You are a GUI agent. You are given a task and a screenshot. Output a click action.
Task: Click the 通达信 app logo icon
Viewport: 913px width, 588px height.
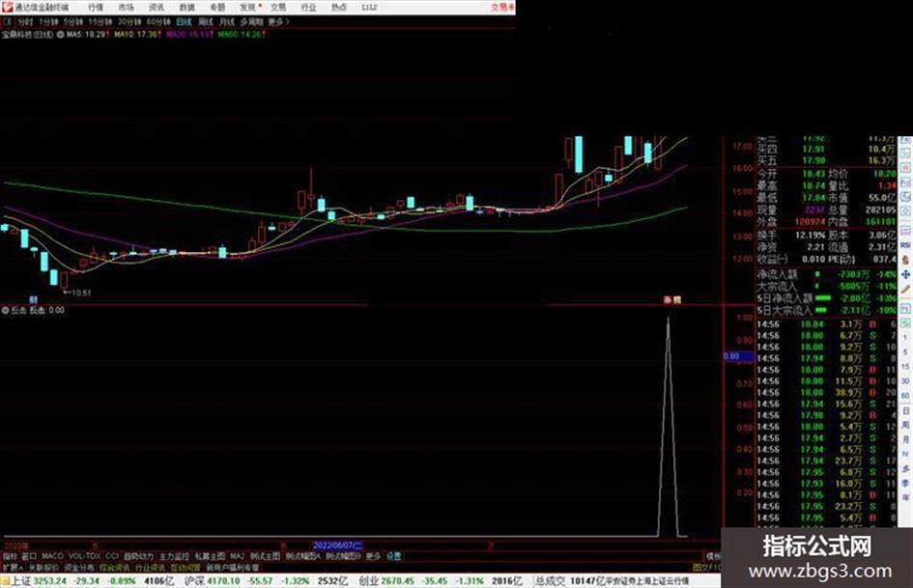[x=7, y=7]
